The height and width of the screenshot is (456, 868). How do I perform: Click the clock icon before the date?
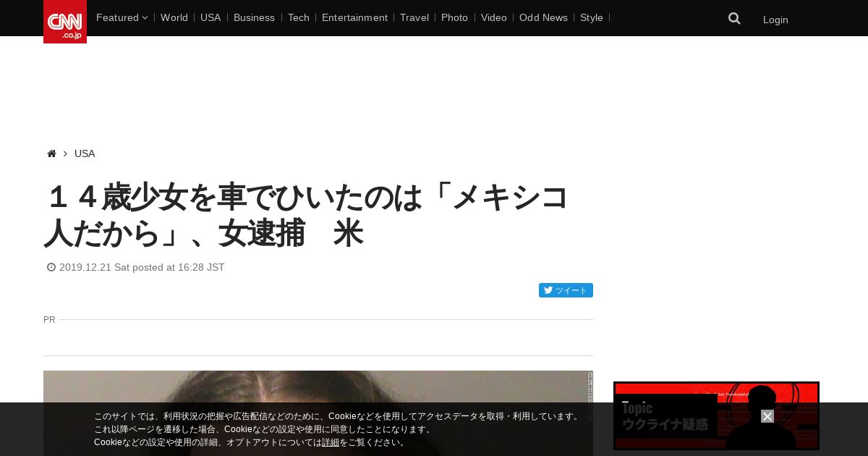51,267
